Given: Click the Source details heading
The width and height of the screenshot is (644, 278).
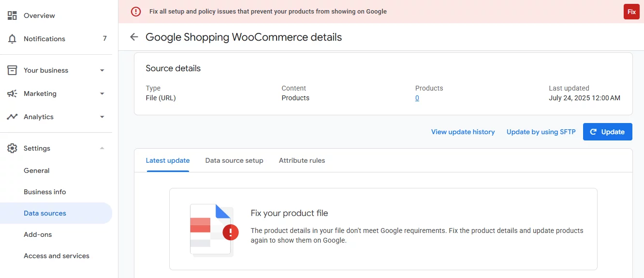Looking at the screenshot, I should coord(173,68).
